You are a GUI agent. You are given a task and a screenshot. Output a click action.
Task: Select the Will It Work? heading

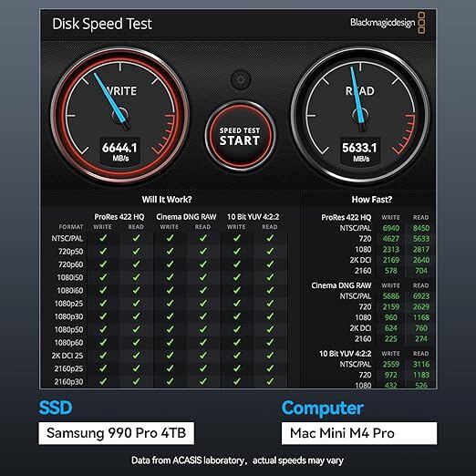pyautogui.click(x=167, y=200)
